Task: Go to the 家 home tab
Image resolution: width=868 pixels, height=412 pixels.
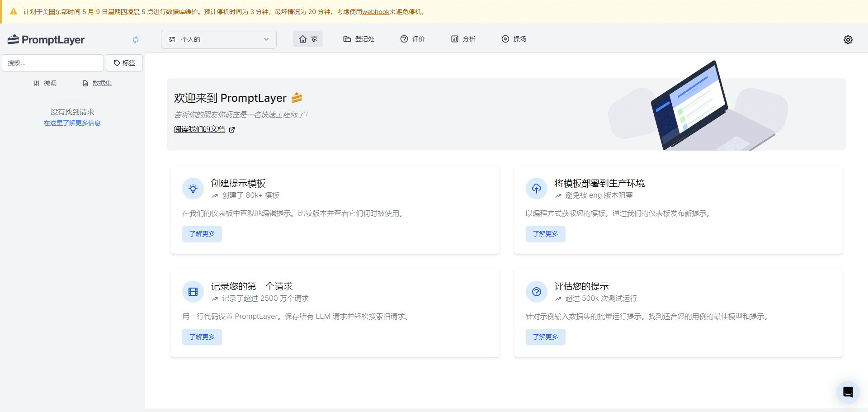Action: point(308,39)
